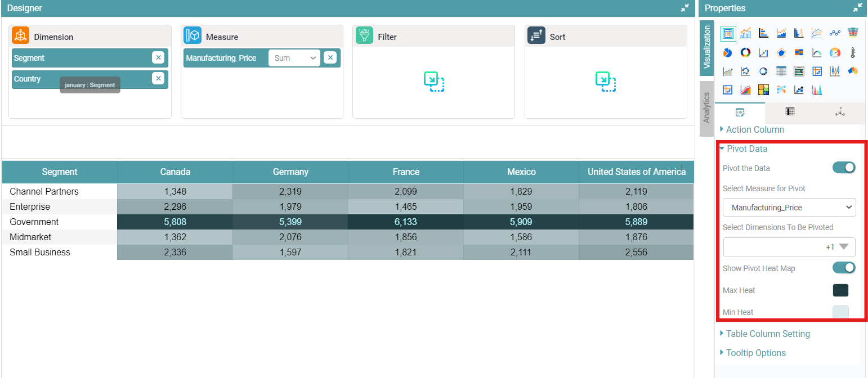Select the Australia map chart icon
868x378 pixels.
(853, 71)
